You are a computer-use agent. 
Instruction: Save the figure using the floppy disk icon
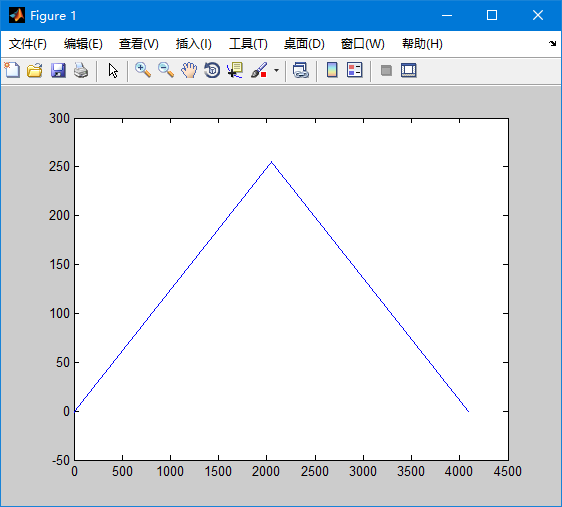pyautogui.click(x=58, y=70)
